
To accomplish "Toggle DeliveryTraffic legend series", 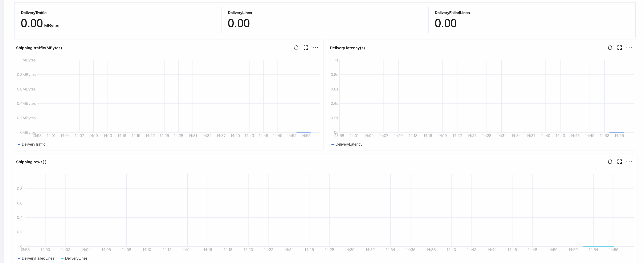I will [33, 144].
